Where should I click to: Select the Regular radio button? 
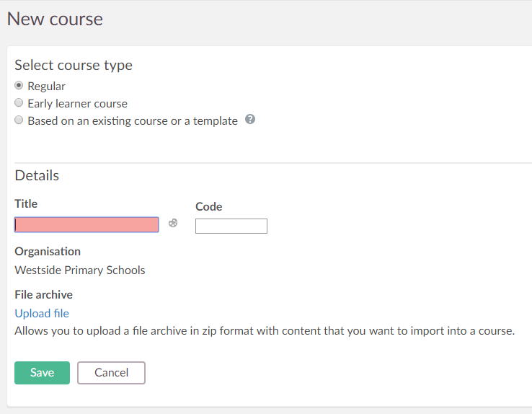pyautogui.click(x=19, y=86)
